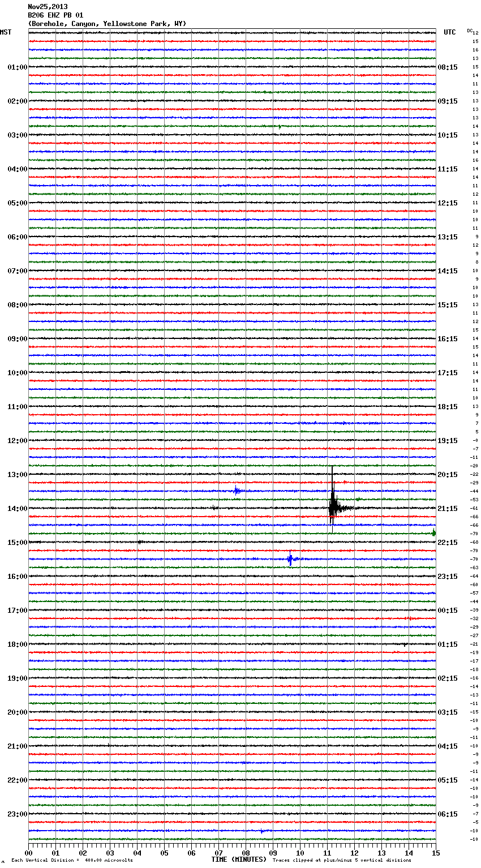This screenshot has height=868, width=481.
Task: Click the TIME (MINUTES) axis title
Action: pyautogui.click(x=239, y=860)
